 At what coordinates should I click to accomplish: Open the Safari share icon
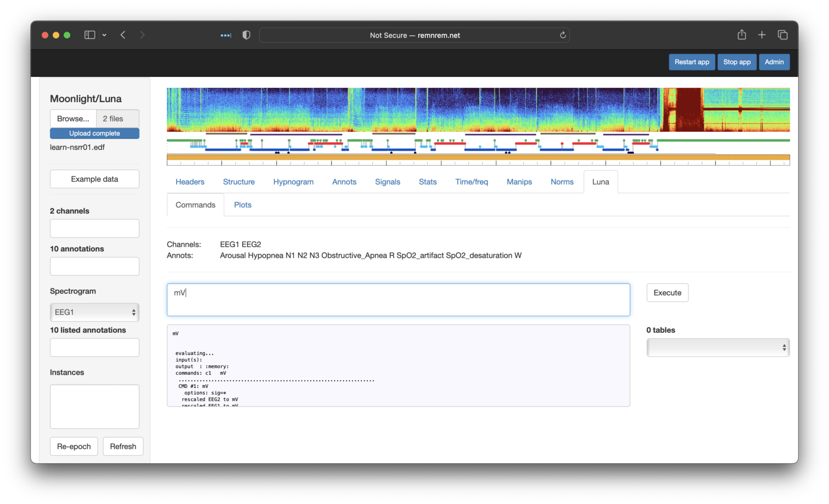pyautogui.click(x=742, y=35)
